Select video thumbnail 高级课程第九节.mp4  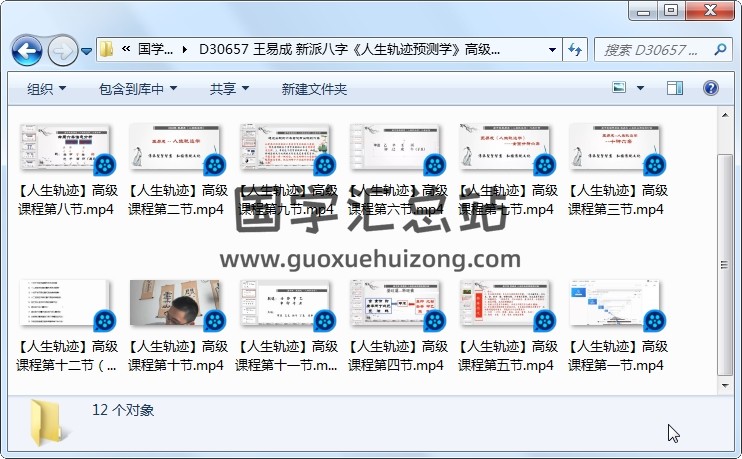[x=285, y=147]
